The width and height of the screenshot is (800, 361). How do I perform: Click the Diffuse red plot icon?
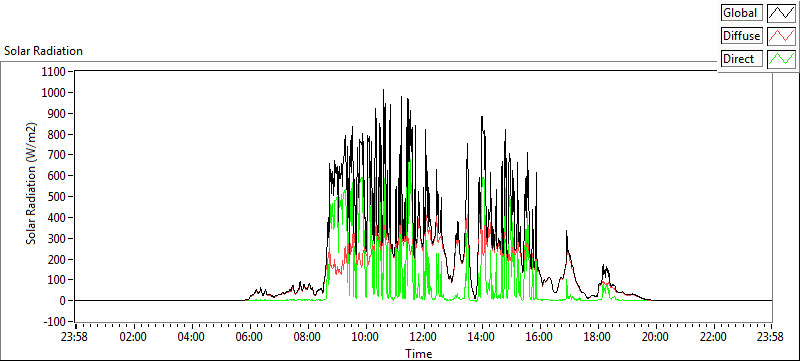click(781, 36)
